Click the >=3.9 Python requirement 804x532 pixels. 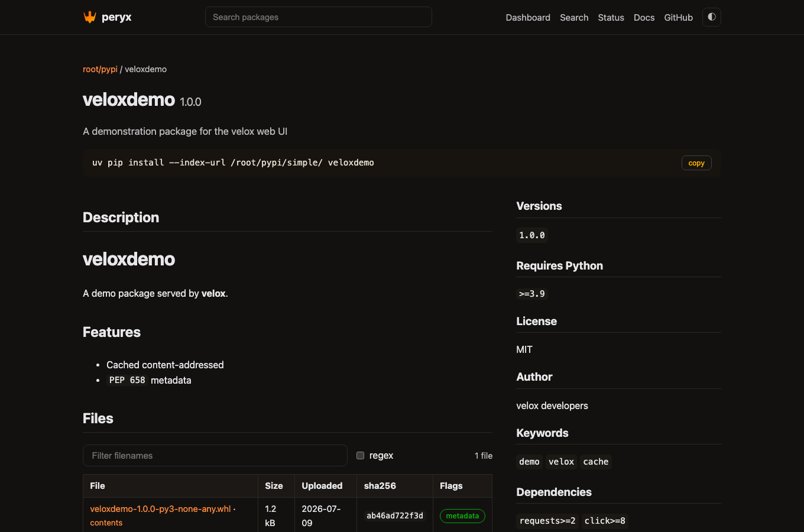point(532,294)
